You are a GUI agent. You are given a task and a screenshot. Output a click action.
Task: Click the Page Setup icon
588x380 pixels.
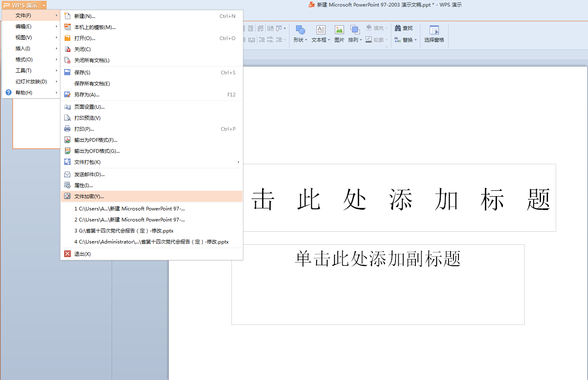67,107
